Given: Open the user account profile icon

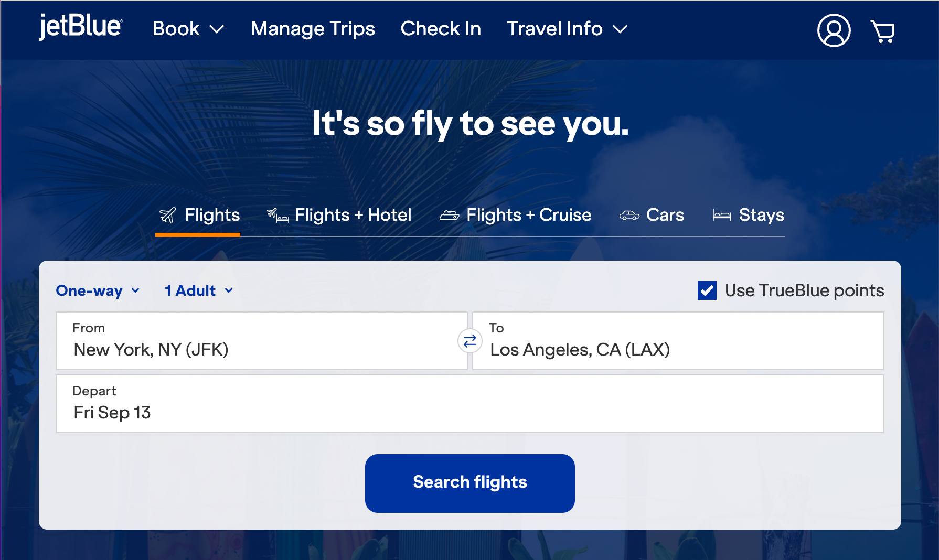Looking at the screenshot, I should click(834, 30).
